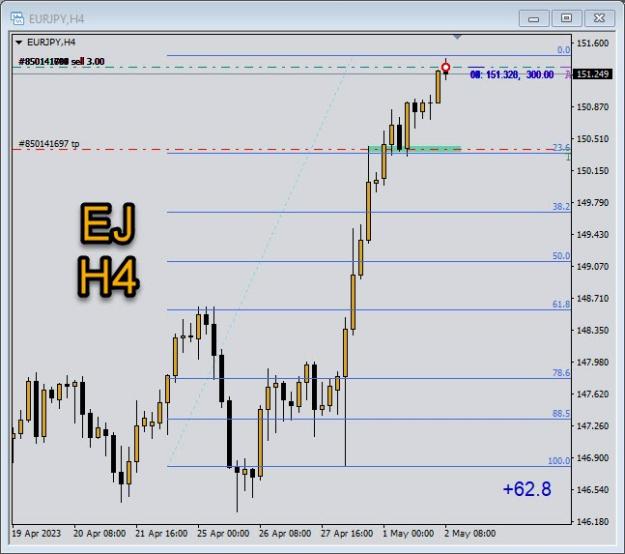The height and width of the screenshot is (554, 625).
Task: Click the chart shift gray triangle marker
Action: tap(457, 37)
